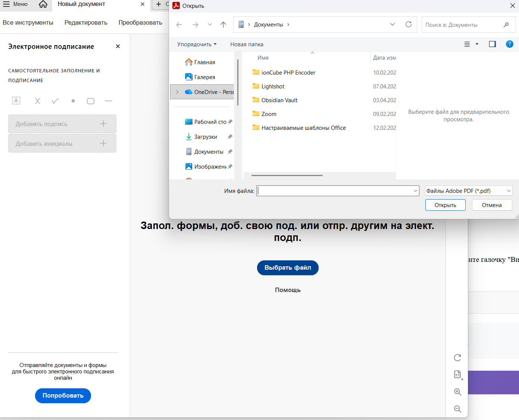Select the cross mark tool

[x=37, y=101]
